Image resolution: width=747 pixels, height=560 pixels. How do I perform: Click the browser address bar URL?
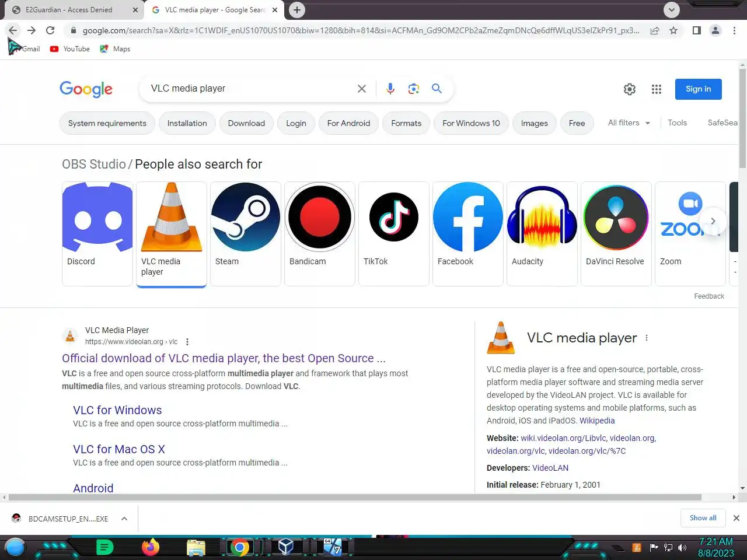pyautogui.click(x=361, y=30)
